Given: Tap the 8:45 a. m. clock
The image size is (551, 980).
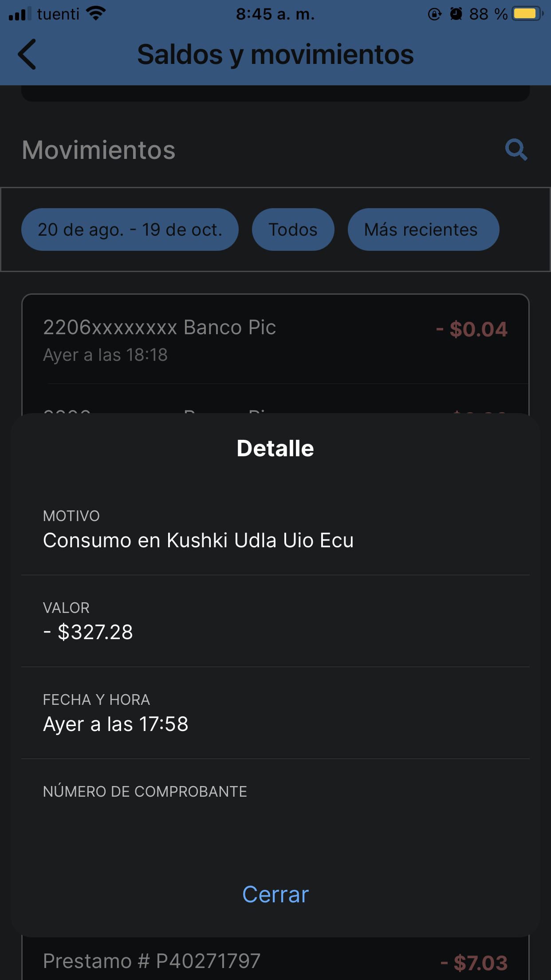Looking at the screenshot, I should [275, 14].
